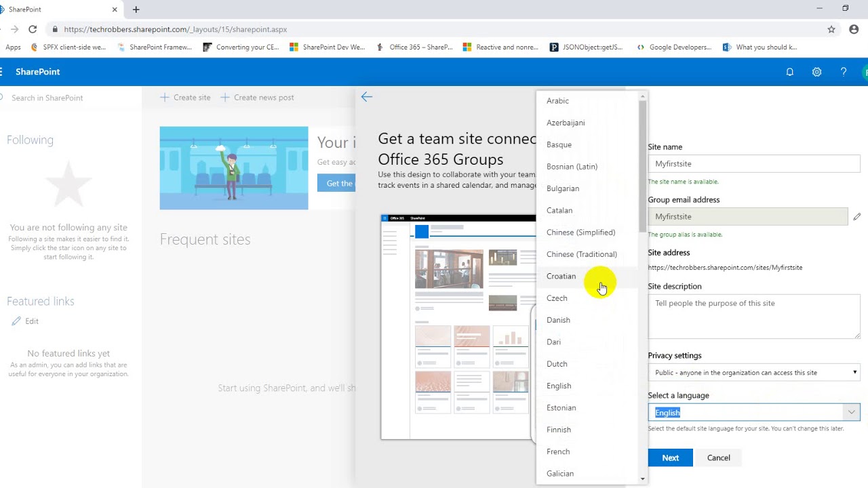Viewport: 868px width, 488px height.
Task: Open a new browser tab
Action: click(x=136, y=9)
